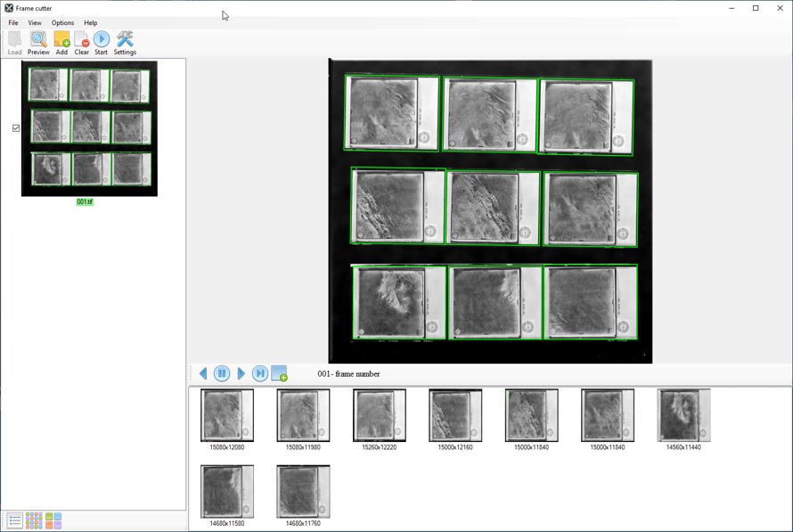Open the File menu

pyautogui.click(x=13, y=23)
